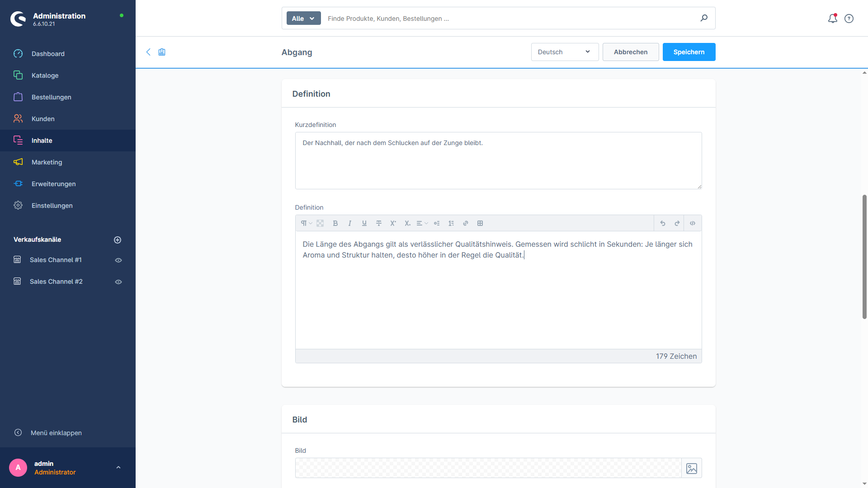Undo the last editor change

[x=663, y=223]
